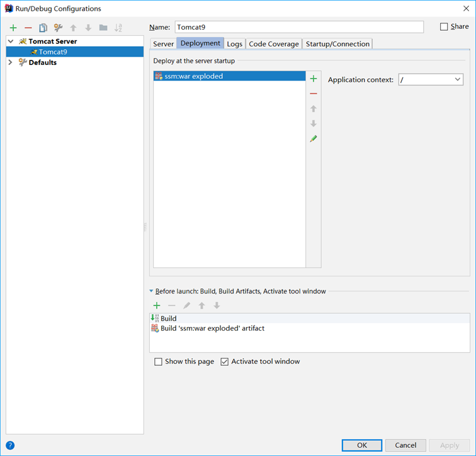Sort configurations alphabetically
This screenshot has width=476, height=456.
118,28
